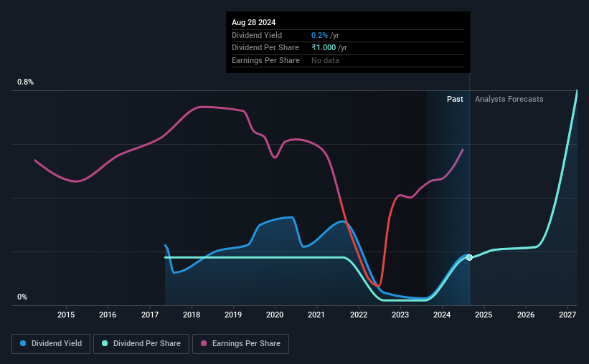The height and width of the screenshot is (364, 589).
Task: Click the 2025 x-axis year label
Action: coord(484,315)
